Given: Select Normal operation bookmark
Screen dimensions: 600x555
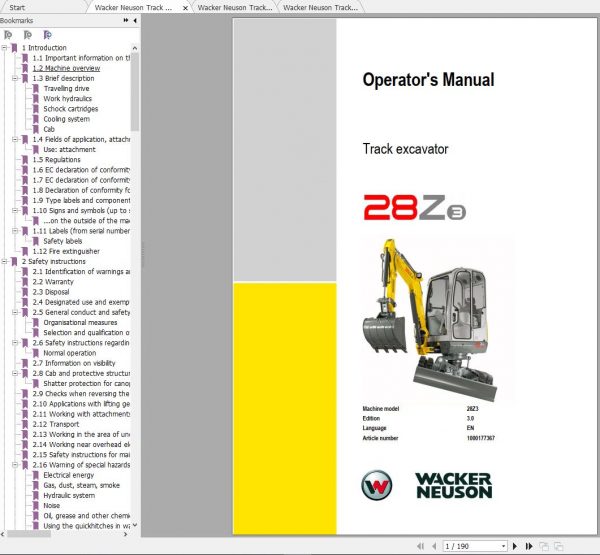Looking at the screenshot, I should 70,353.
